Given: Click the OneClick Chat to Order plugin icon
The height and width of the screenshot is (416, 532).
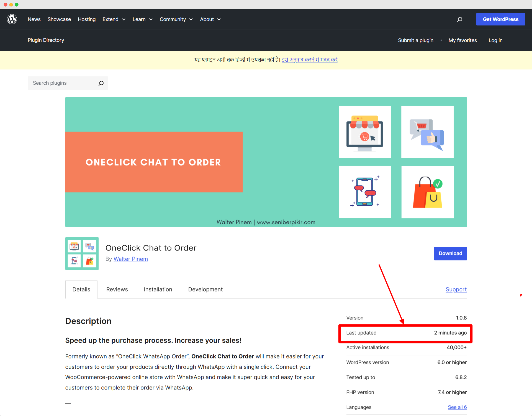Looking at the screenshot, I should (82, 254).
